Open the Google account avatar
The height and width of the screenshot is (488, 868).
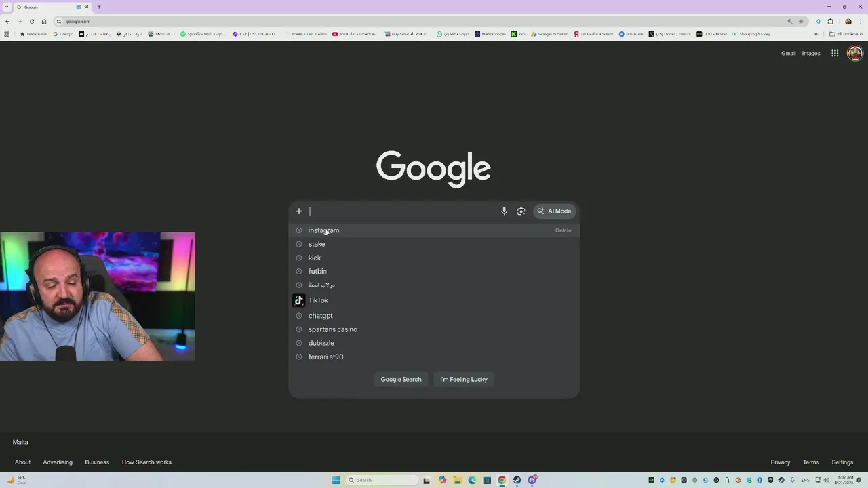[855, 53]
